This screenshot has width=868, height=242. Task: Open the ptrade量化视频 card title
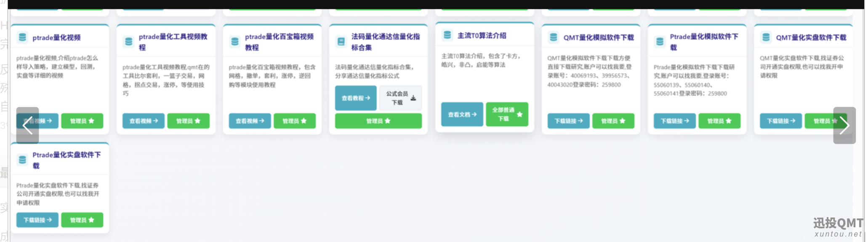coord(56,38)
